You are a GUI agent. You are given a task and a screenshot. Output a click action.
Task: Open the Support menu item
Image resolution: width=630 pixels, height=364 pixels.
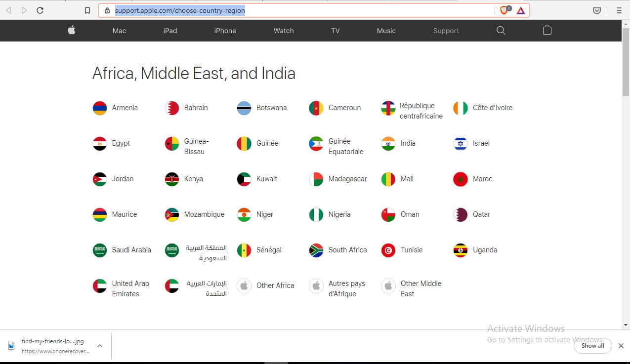pyautogui.click(x=446, y=31)
